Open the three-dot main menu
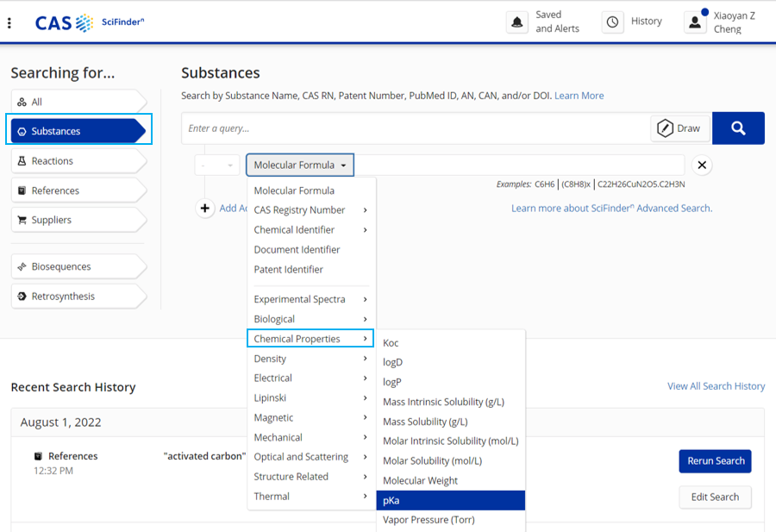The image size is (776, 532). point(9,22)
